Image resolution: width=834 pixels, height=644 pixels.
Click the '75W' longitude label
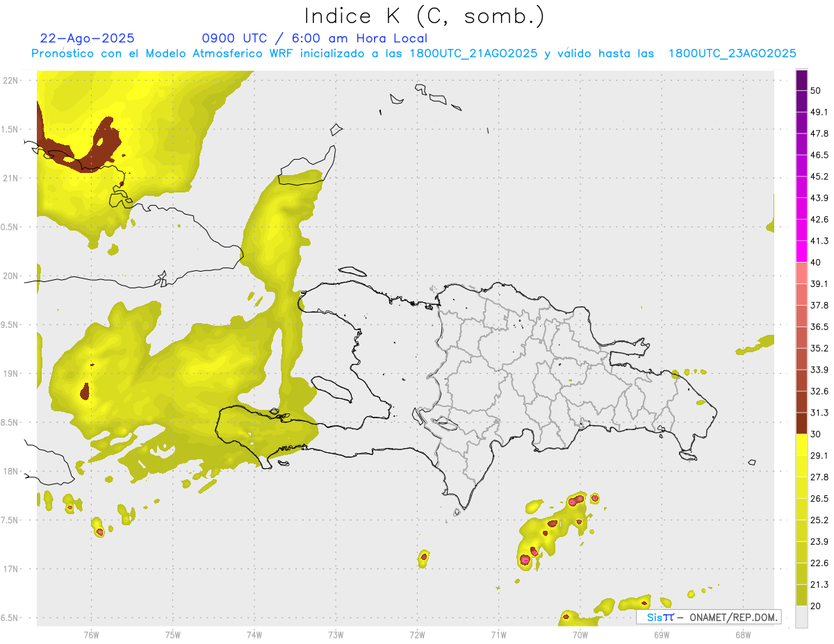coord(172,634)
